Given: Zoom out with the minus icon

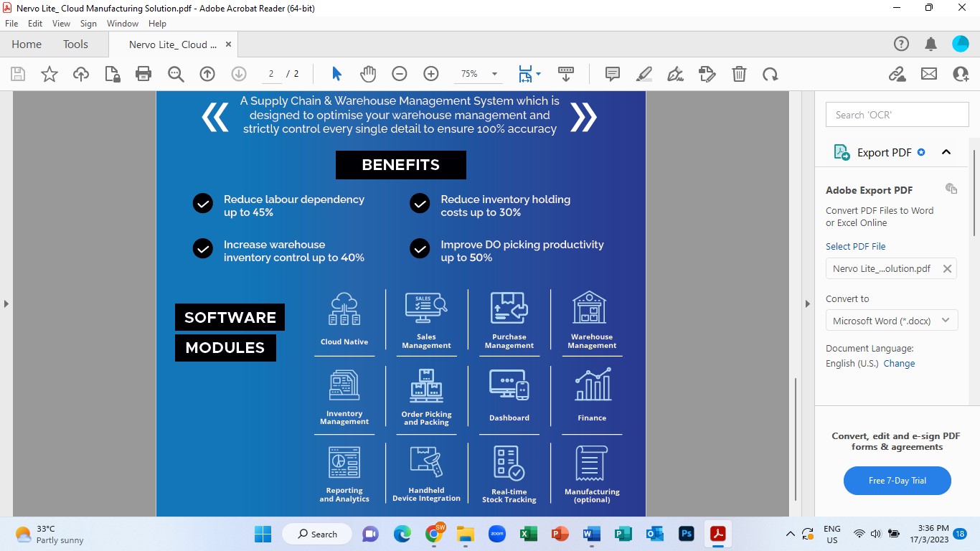Looking at the screenshot, I should [400, 74].
